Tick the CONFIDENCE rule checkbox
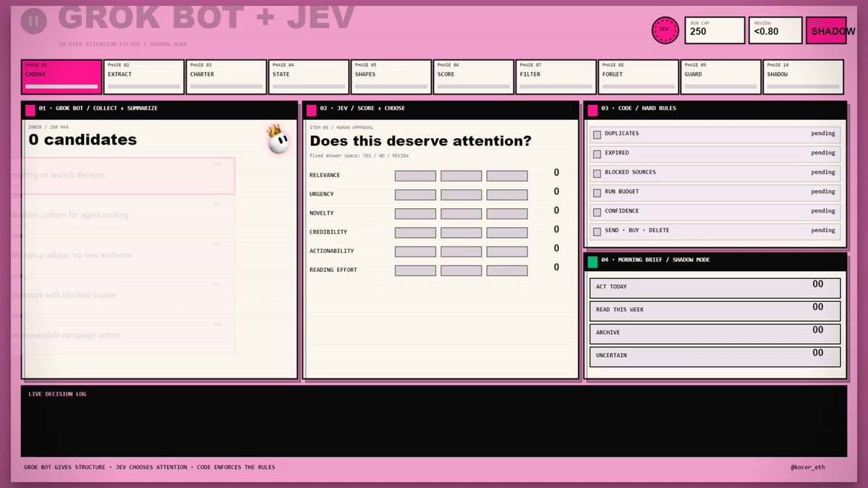The width and height of the screenshot is (868, 488). pos(597,213)
